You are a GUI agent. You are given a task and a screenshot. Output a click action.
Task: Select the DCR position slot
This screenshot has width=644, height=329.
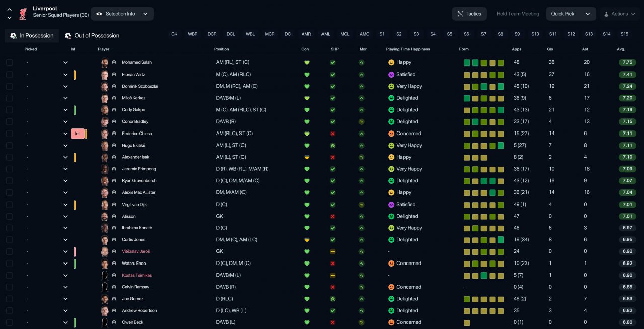212,34
